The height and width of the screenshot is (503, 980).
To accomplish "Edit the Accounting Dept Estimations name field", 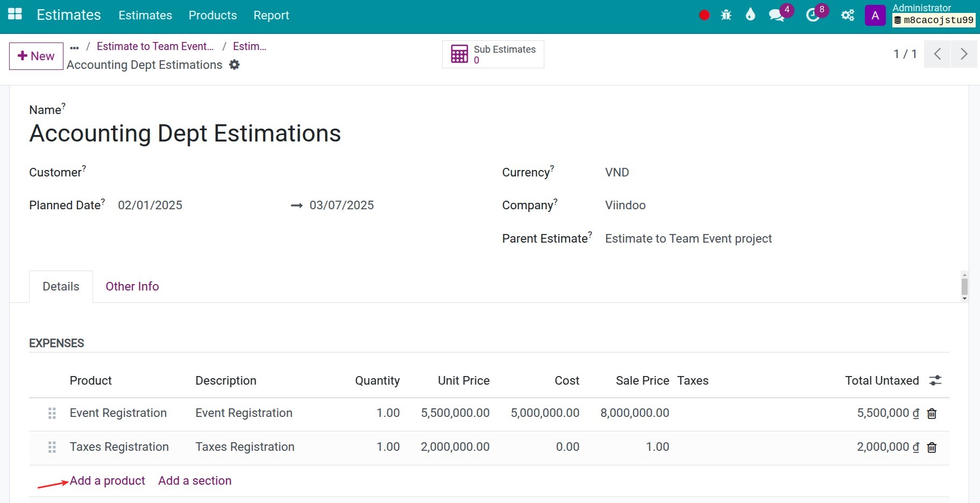I will click(x=185, y=133).
